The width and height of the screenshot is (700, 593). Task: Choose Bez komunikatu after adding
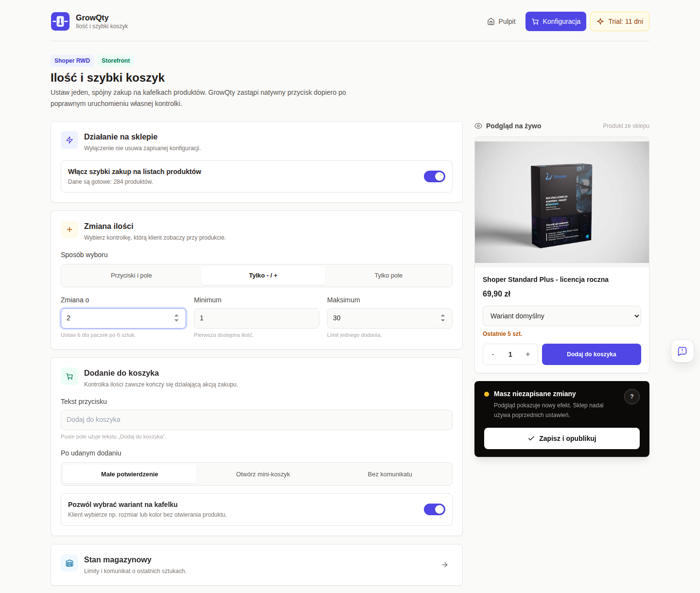[390, 474]
